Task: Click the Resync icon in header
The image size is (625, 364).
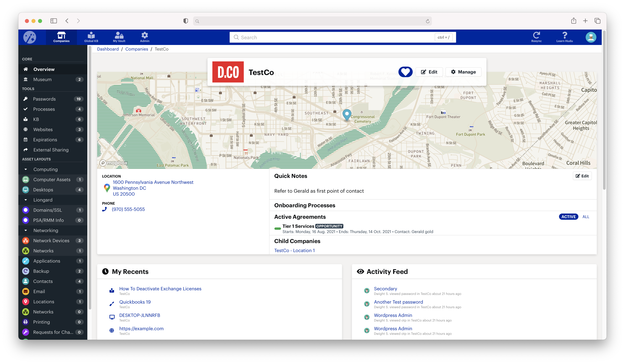Action: coord(536,35)
